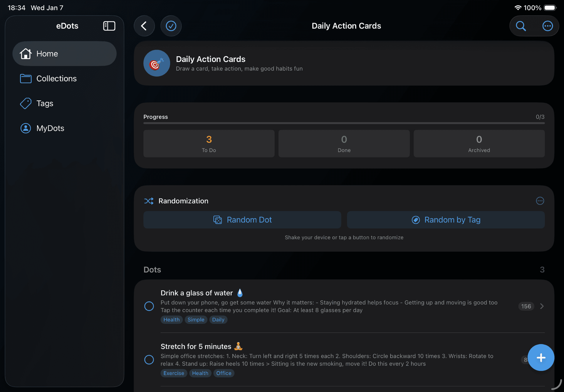Open the more options ellipsis menu
This screenshot has height=392, width=564.
click(548, 26)
